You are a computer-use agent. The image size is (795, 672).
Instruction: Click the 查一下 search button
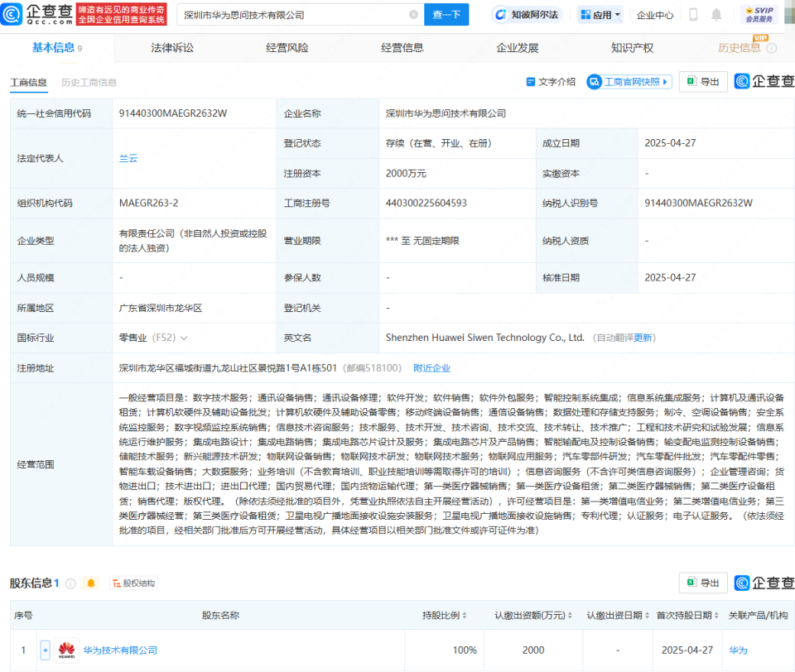click(x=445, y=15)
